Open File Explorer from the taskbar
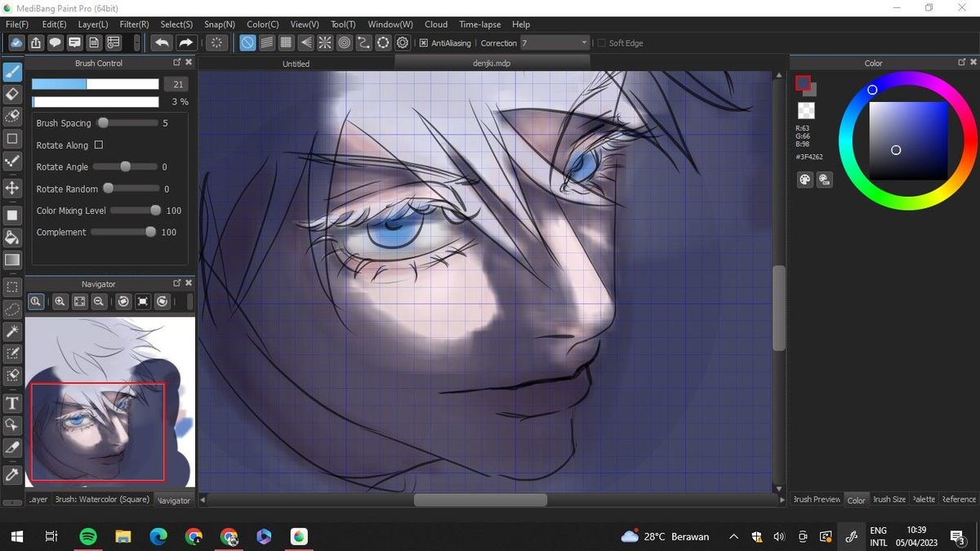Viewport: 980px width, 551px height. click(122, 536)
